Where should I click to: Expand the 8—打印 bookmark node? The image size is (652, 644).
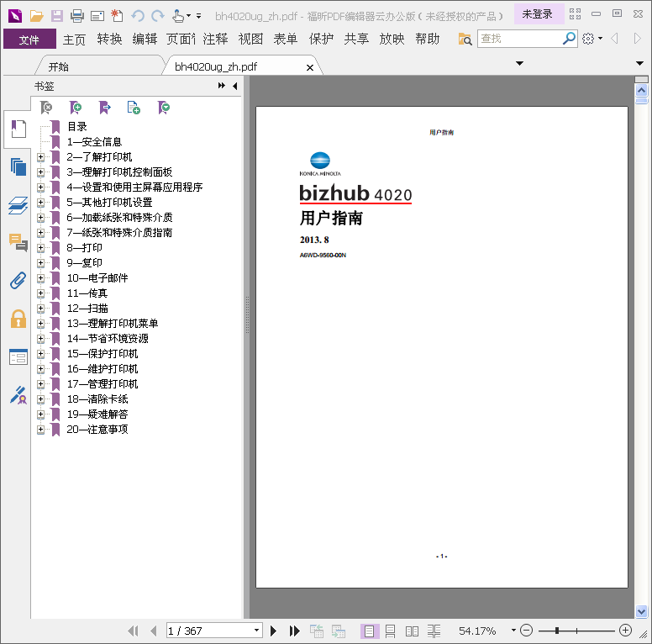(x=40, y=248)
